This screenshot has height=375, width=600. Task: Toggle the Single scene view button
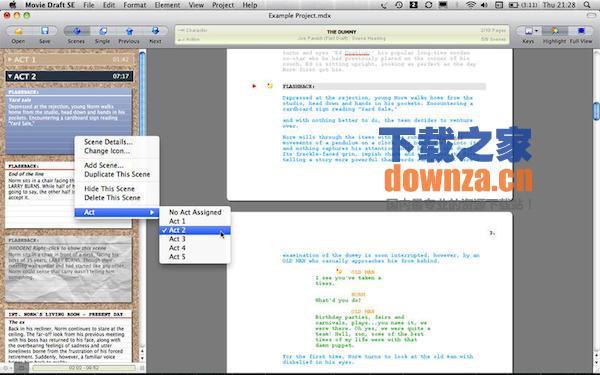pos(103,31)
